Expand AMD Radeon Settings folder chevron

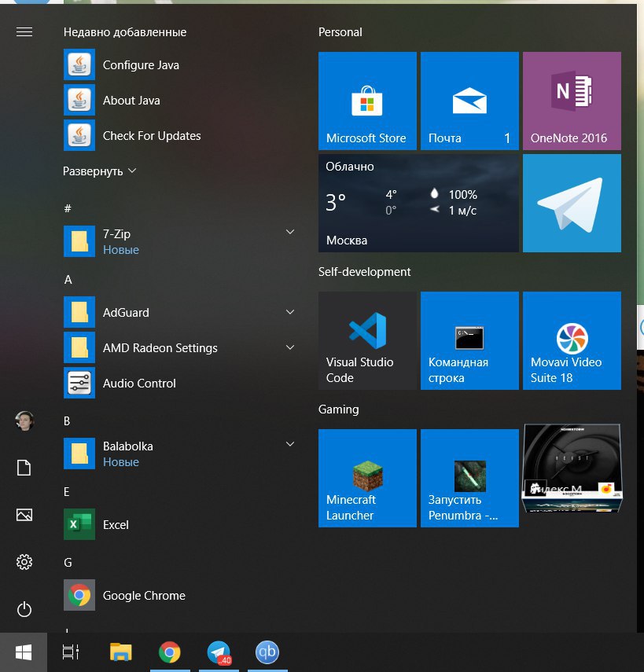[x=290, y=347]
